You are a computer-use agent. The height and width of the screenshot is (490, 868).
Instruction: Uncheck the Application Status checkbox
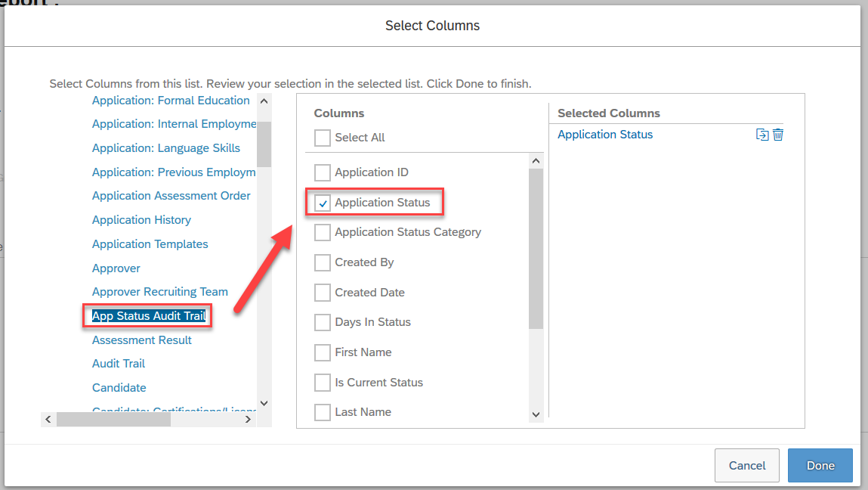point(322,203)
